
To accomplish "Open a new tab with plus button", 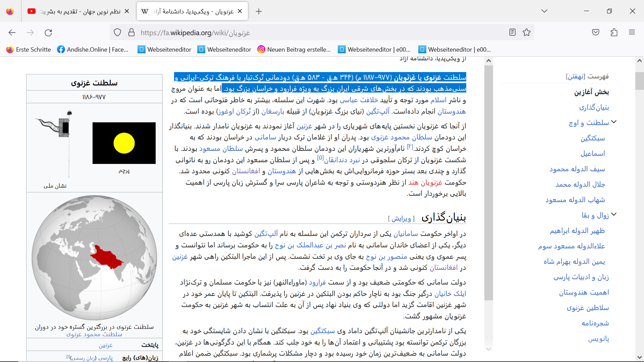I will pyautogui.click(x=259, y=11).
